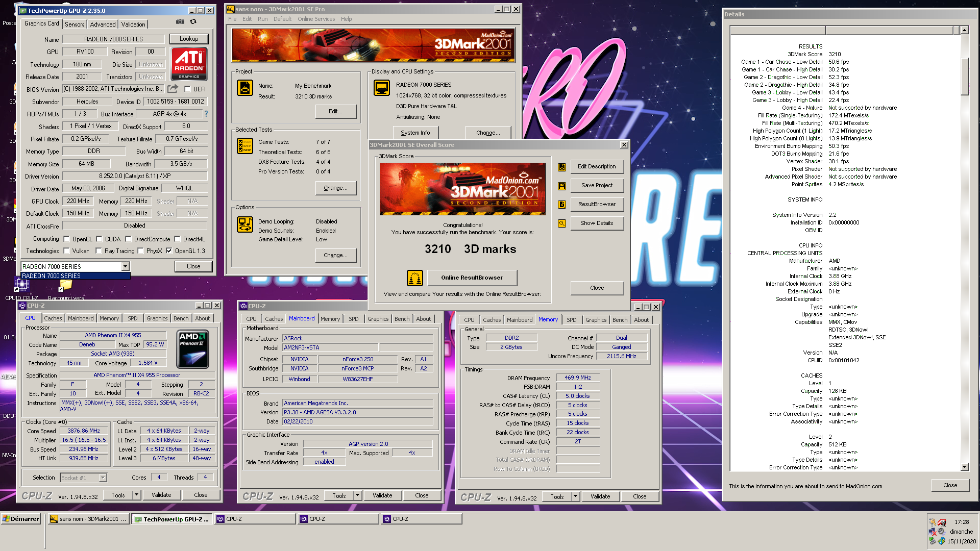Viewport: 980px width, 551px height.
Task: Click the icon beside Edit Description
Action: pos(562,167)
